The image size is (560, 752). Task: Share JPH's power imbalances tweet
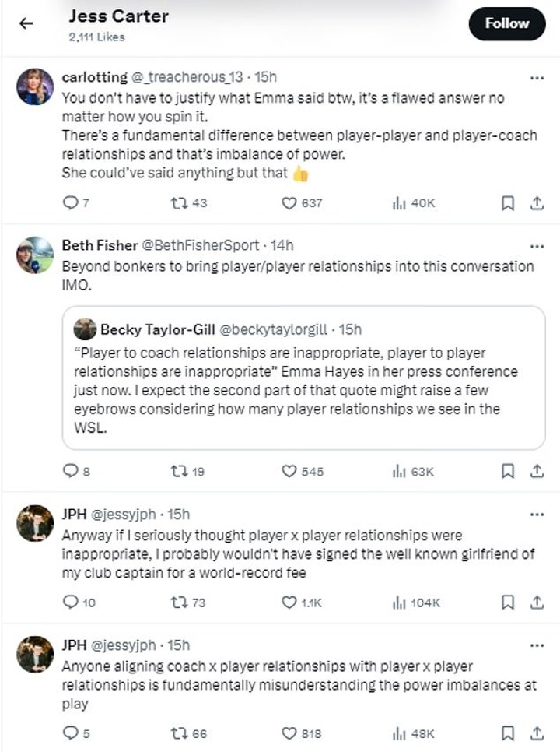(537, 733)
